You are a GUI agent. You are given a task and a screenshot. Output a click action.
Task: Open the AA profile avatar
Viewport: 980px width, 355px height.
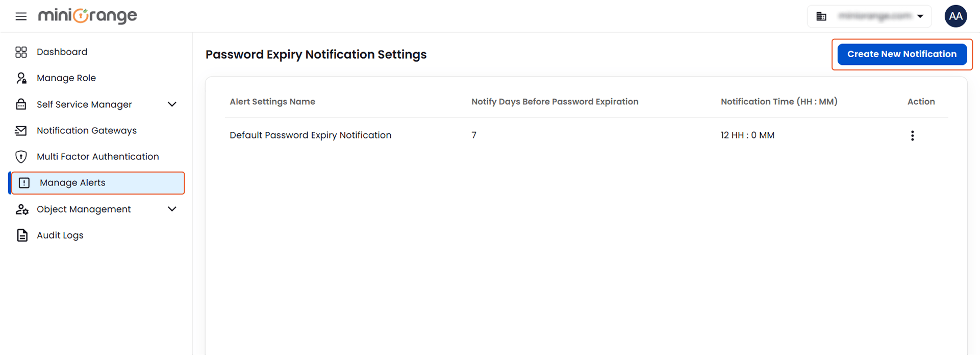(x=956, y=16)
